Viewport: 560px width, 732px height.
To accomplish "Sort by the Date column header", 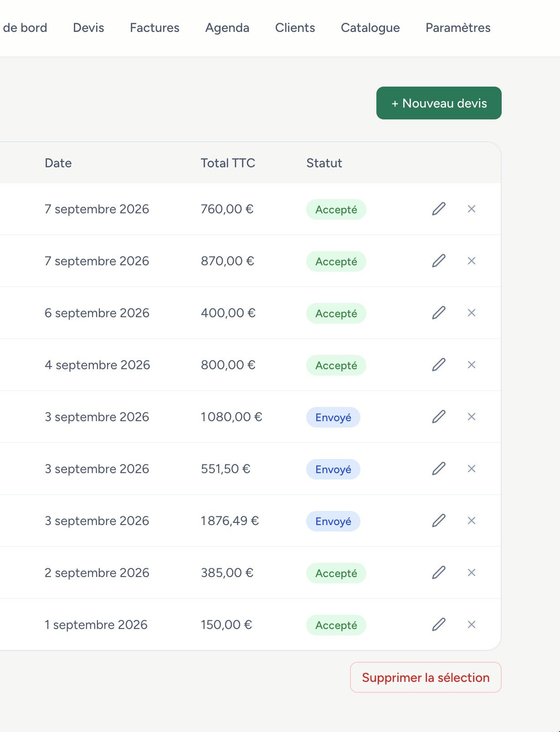I will (x=58, y=163).
